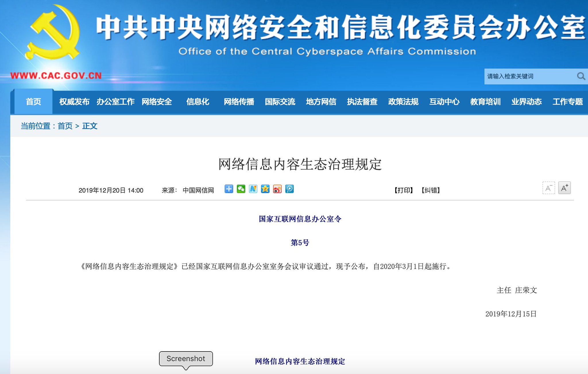This screenshot has height=374, width=588.
Task: Click the N-shaped share icon
Action: pos(253,189)
